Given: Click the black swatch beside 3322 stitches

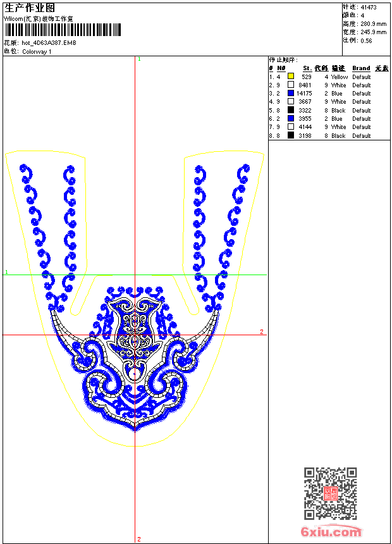Looking at the screenshot, I should (291, 110).
